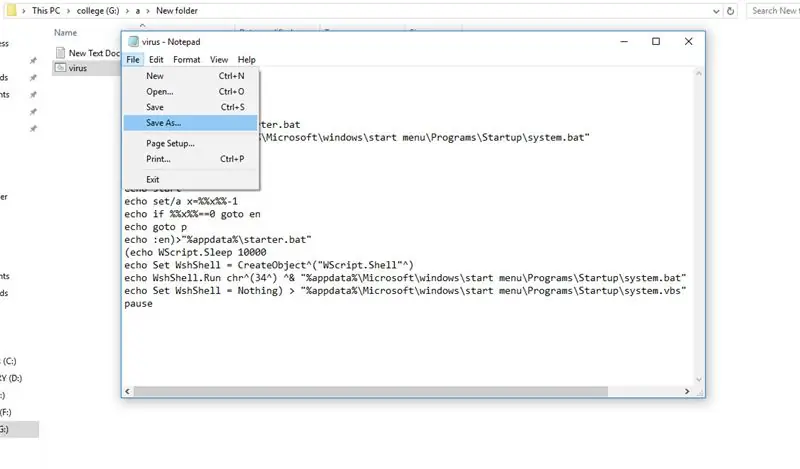Click the 'echo :en)>"%appdata%\starter.bat"' line
The width and height of the screenshot is (800, 469).
click(x=218, y=240)
